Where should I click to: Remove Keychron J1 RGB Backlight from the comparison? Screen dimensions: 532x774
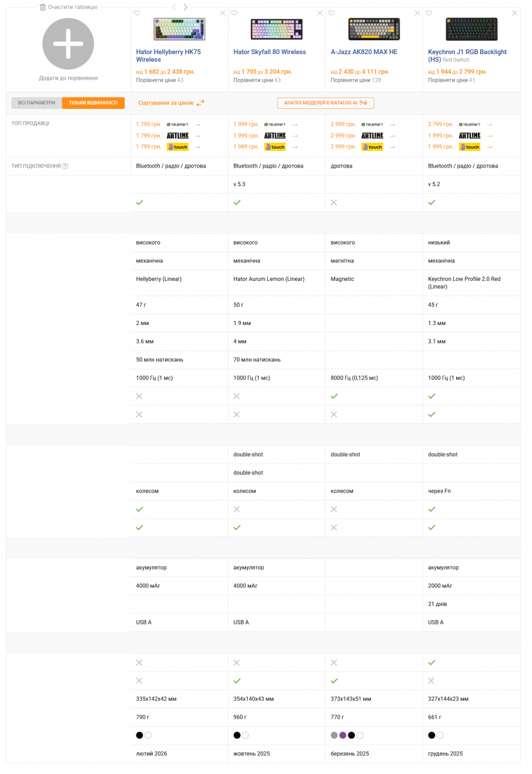pyautogui.click(x=515, y=13)
